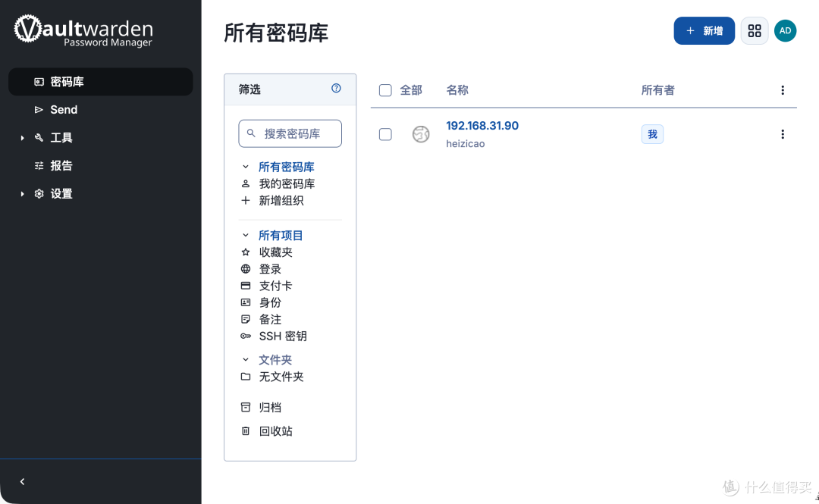The image size is (819, 504).
Task: Select the 无文件夹 filter
Action: click(x=281, y=377)
